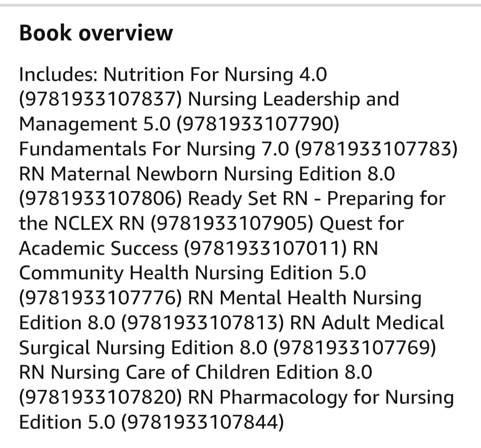Click the Nutrition For Nursing 4.0 title
Screen dimensions: 481x448
point(215,74)
